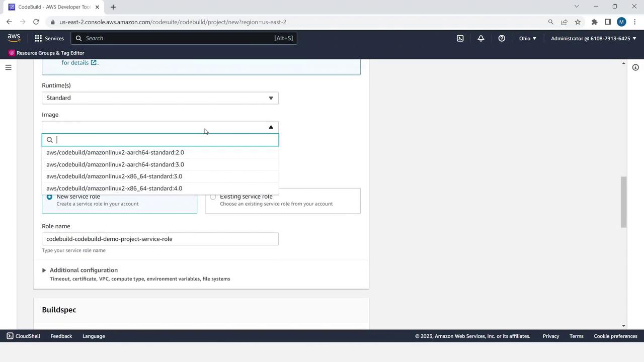Open the Services menu label
Image resolution: width=644 pixels, height=362 pixels.
pos(54,38)
